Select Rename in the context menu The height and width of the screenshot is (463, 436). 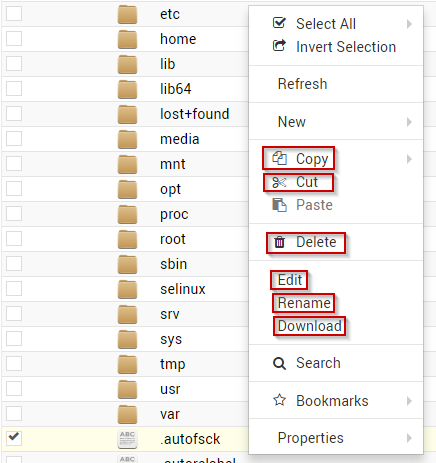point(304,303)
